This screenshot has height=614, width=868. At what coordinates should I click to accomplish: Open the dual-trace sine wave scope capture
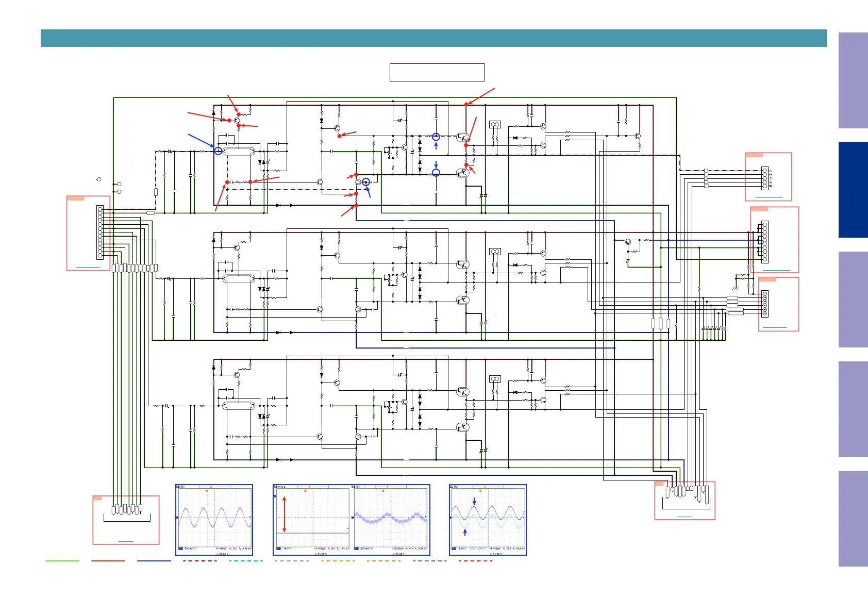488,520
